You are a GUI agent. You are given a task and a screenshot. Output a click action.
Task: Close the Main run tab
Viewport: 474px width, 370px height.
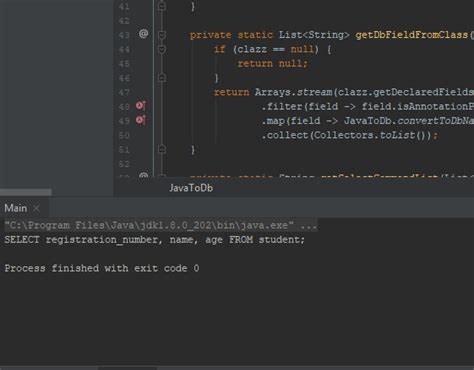tap(36, 208)
